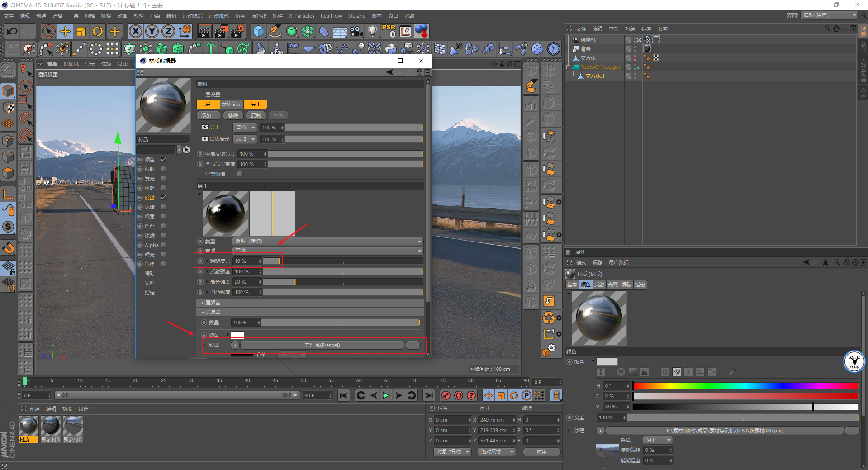Enable the 漫射 channel checkbox

tap(163, 169)
